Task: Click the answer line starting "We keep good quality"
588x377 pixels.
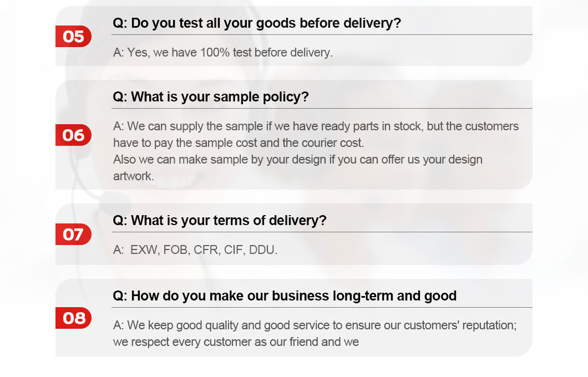Action: tap(315, 325)
